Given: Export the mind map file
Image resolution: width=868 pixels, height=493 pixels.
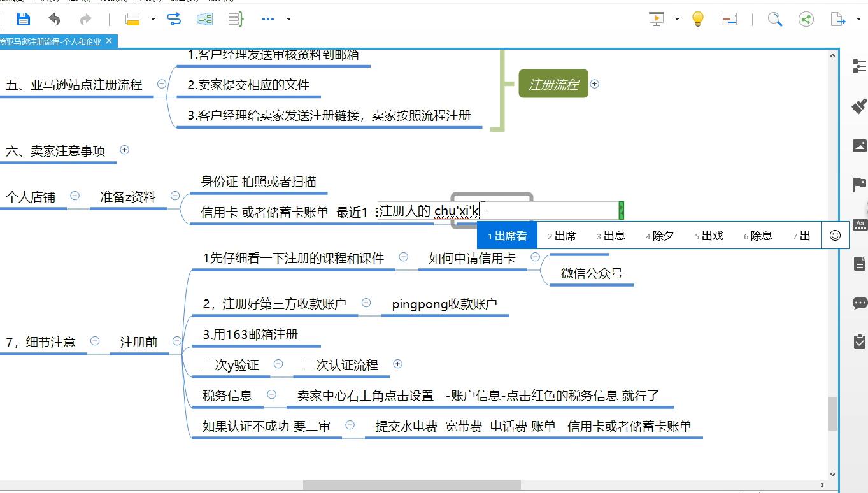Looking at the screenshot, I should point(838,19).
